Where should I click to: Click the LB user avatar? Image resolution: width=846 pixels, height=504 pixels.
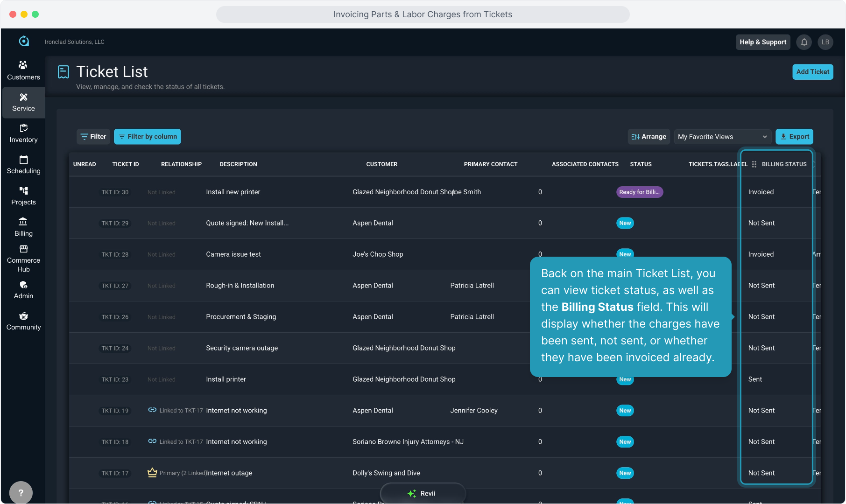coord(825,42)
